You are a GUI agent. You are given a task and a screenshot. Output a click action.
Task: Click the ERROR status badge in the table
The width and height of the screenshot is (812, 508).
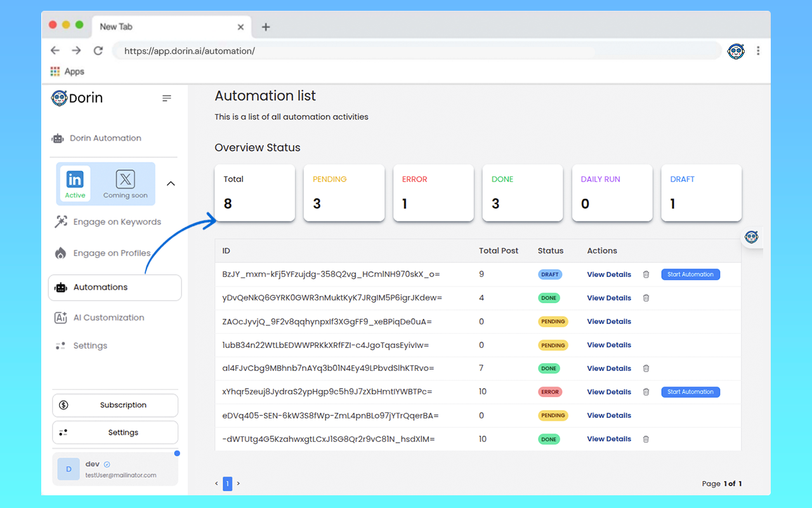pyautogui.click(x=550, y=392)
